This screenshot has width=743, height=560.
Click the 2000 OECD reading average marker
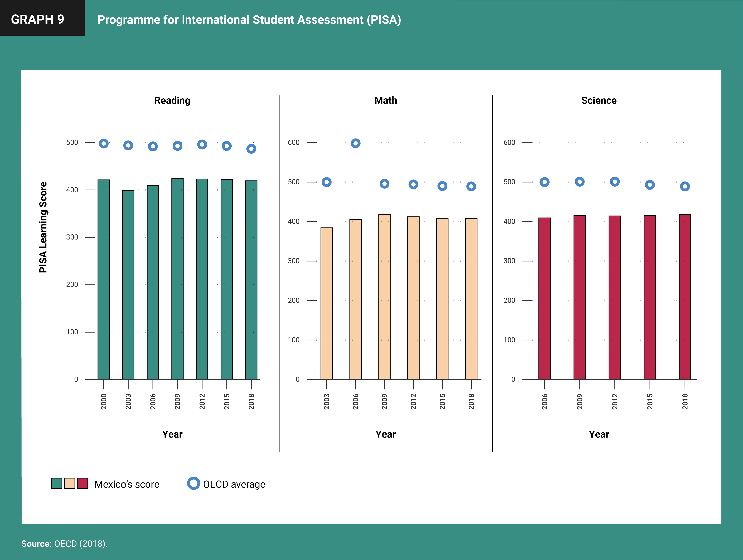coord(103,143)
